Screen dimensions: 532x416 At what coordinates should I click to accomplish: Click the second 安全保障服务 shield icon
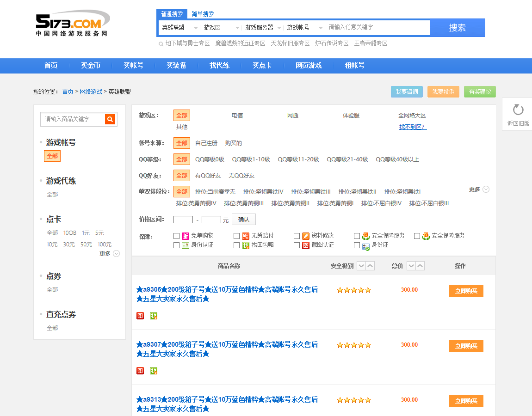click(x=426, y=236)
